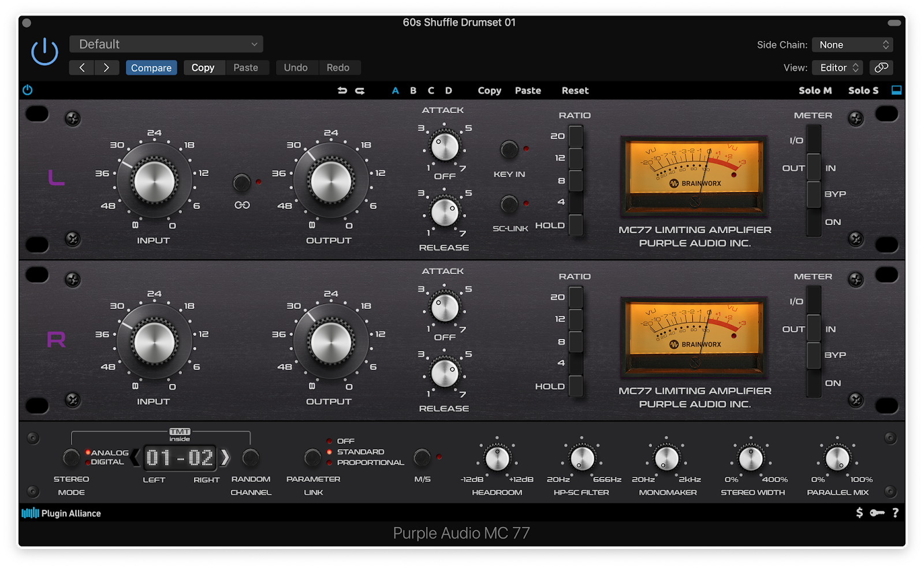Click the L channel OUTPUT knob

pyautogui.click(x=331, y=181)
